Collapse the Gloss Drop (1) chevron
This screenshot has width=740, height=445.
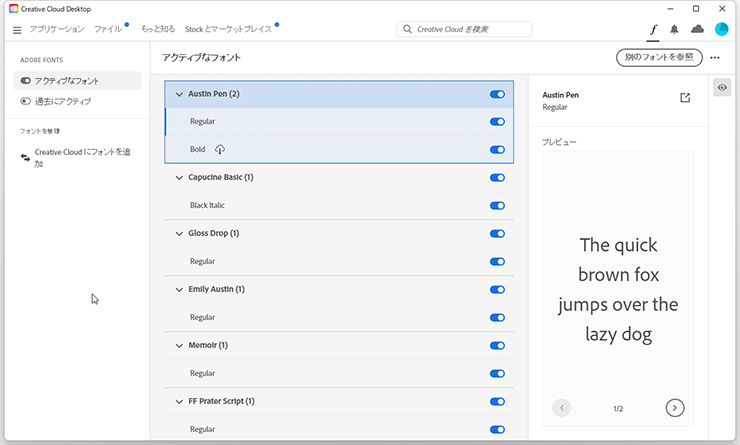coord(179,234)
